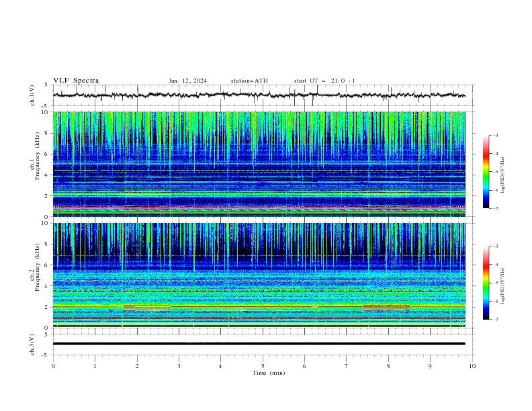Click ch.1 colorbar log(PSD) label
The width and height of the screenshot is (532, 411).
coord(502,175)
